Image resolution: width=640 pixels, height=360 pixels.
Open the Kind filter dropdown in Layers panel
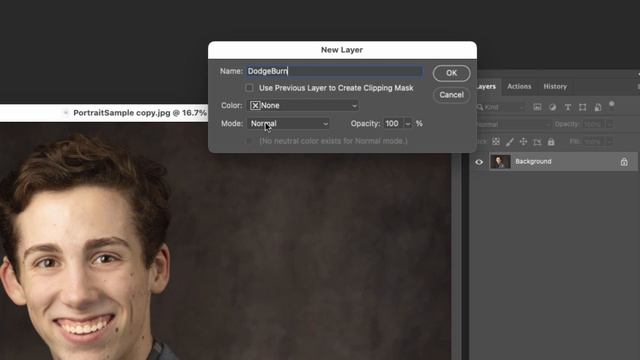coord(500,107)
